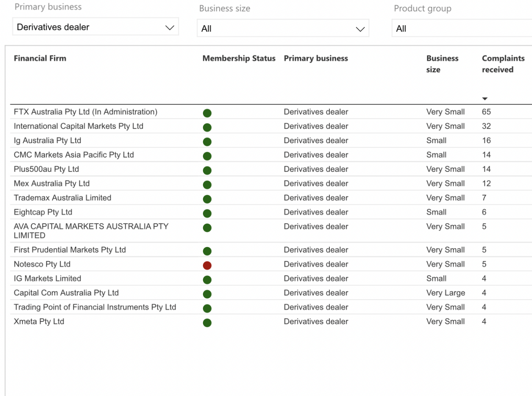Open the Business size dropdown
Viewport: 532px width, 396px height.
pos(283,28)
